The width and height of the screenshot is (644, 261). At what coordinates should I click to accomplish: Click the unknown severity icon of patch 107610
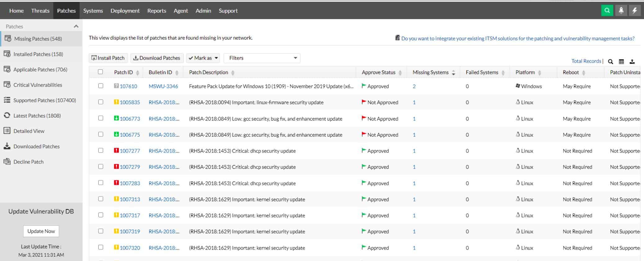116,86
